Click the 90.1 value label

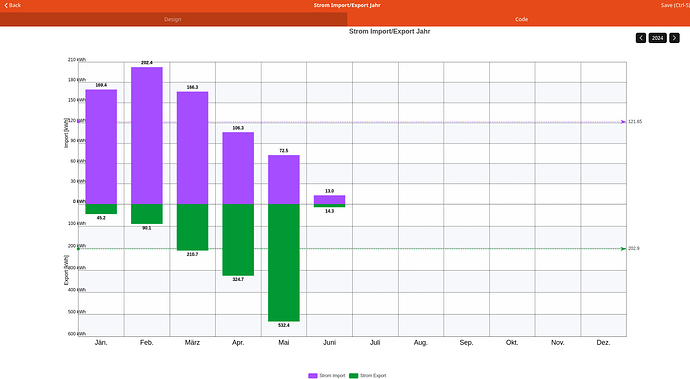147,228
